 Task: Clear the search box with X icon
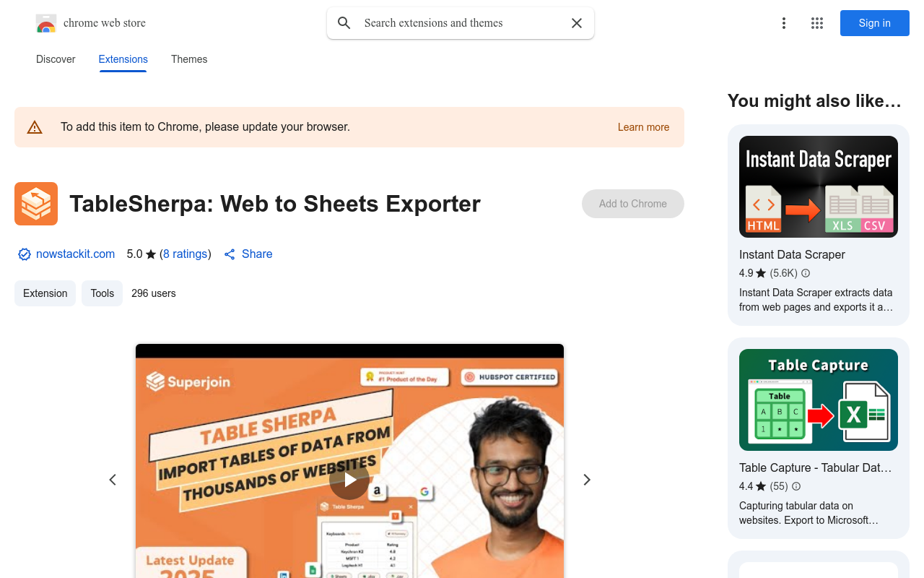click(x=577, y=23)
